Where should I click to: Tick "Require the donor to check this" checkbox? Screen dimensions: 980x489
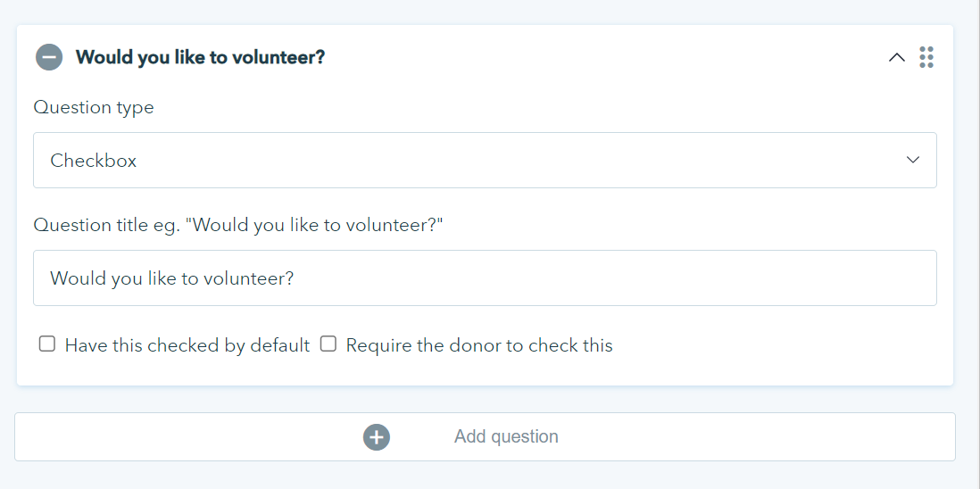(328, 344)
